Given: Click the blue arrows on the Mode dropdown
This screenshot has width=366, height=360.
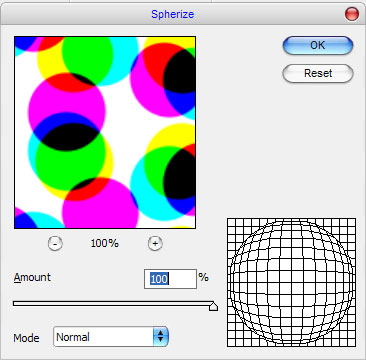Looking at the screenshot, I should pos(161,337).
